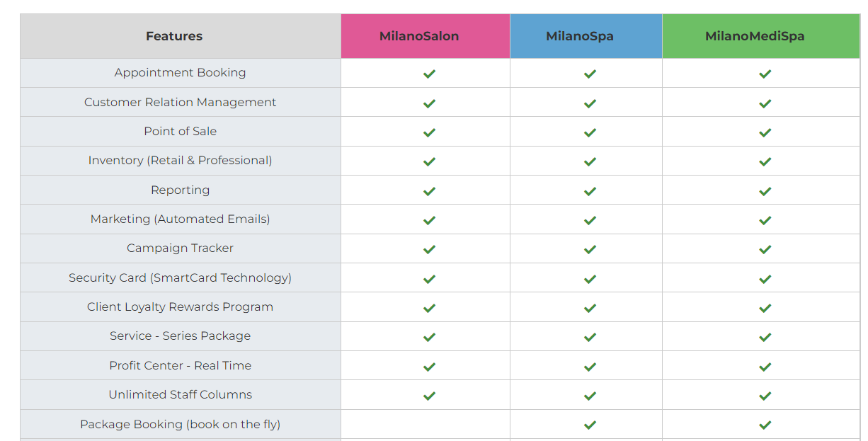Click the MilanoSpa checkmark for Point of Sale
This screenshot has width=868, height=441.
coord(590,132)
